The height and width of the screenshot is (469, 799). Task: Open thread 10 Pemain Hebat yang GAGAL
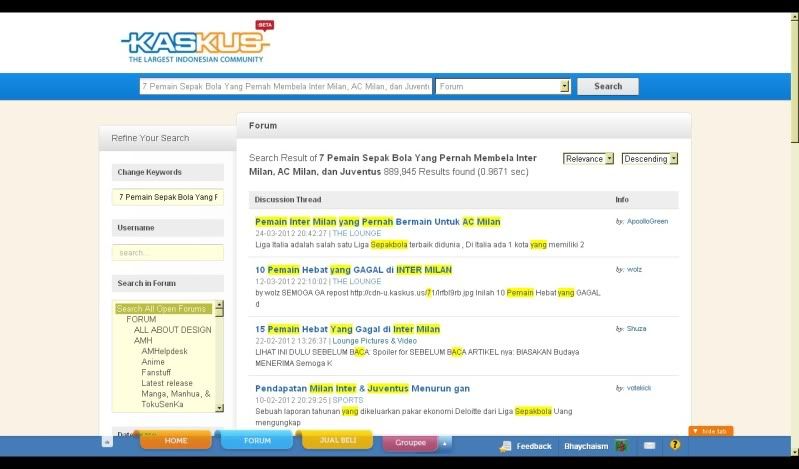[354, 270]
